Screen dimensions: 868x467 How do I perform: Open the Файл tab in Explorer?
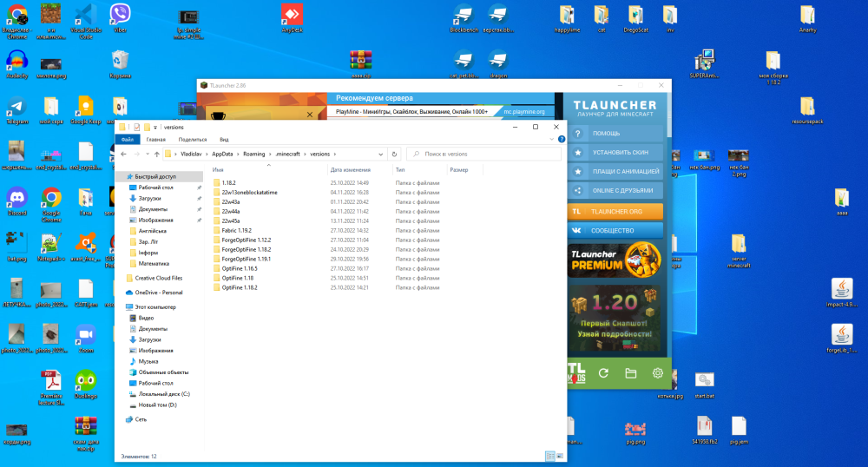128,140
